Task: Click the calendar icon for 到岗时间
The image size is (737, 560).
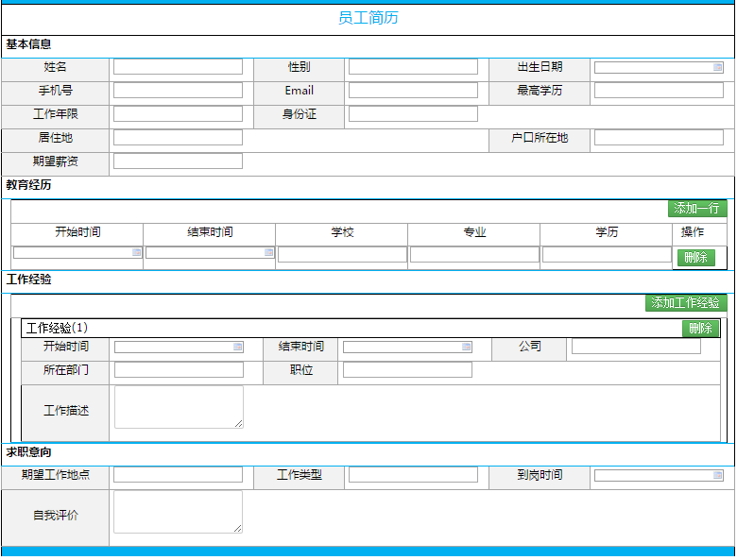Action: [718, 475]
